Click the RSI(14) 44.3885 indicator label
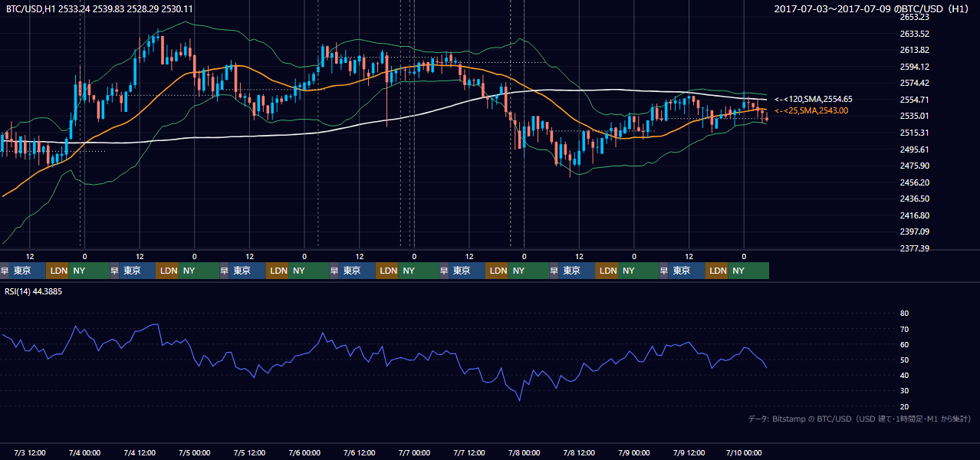980x460 pixels. [x=34, y=291]
